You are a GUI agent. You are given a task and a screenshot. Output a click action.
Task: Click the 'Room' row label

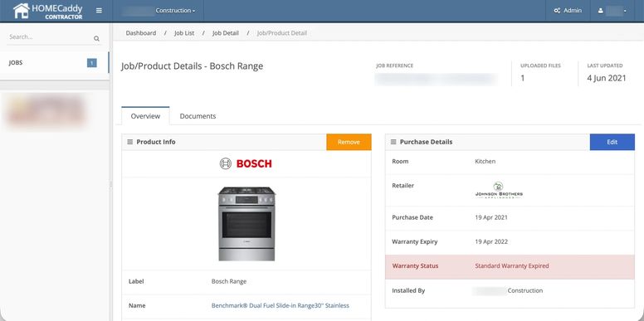(400, 161)
